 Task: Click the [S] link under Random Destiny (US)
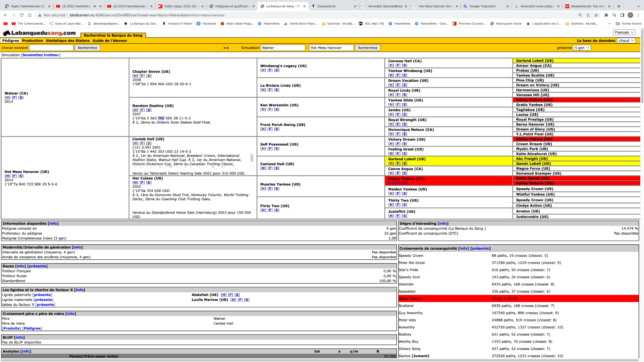coord(149,110)
